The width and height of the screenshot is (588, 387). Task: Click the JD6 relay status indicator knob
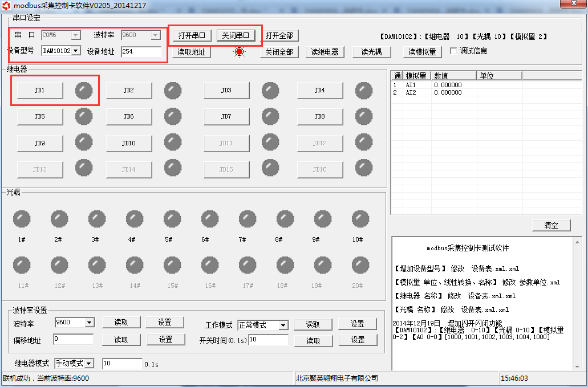(x=173, y=116)
